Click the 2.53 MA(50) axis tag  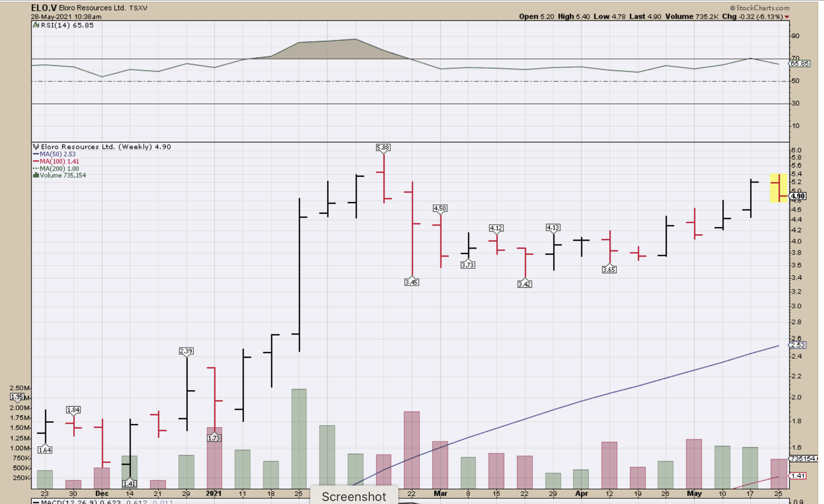click(x=798, y=345)
